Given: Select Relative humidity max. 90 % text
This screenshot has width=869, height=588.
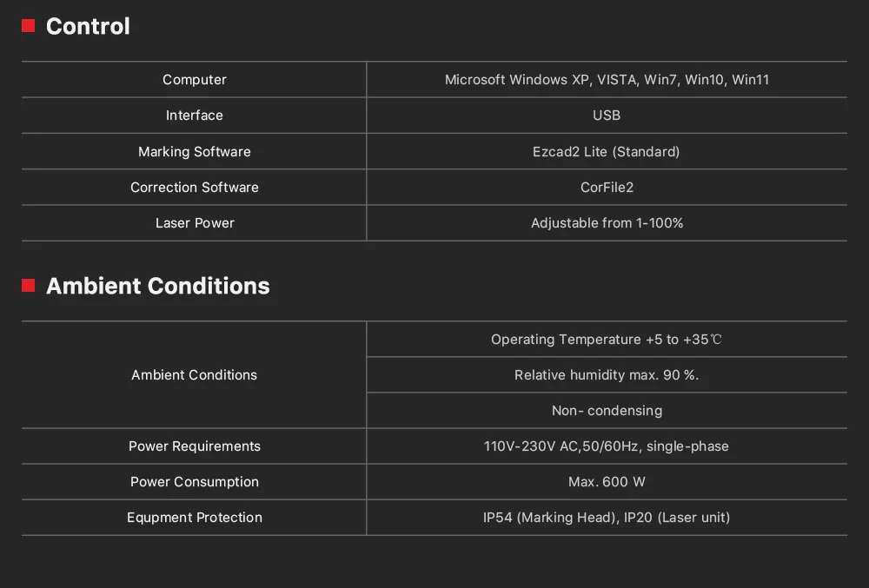Looking at the screenshot, I should click(x=607, y=375).
